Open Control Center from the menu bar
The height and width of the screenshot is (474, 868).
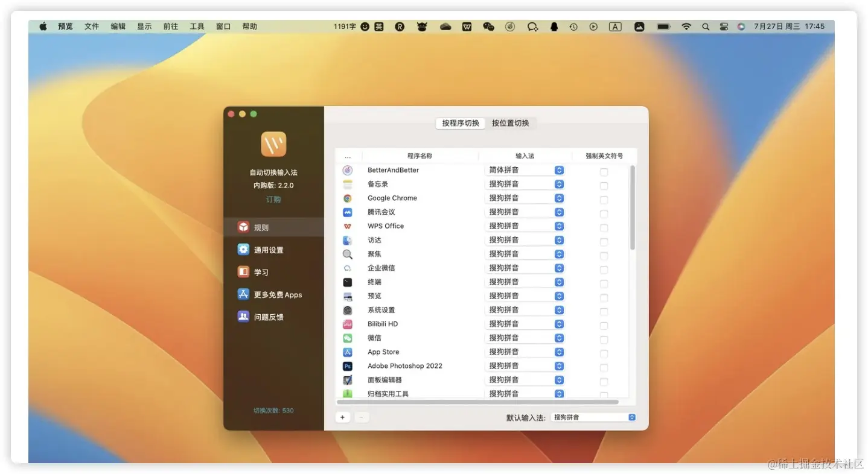(x=724, y=27)
